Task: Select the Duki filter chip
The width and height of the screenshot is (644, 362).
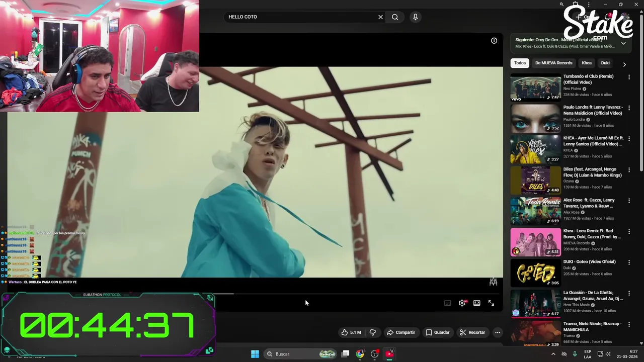Action: tap(605, 63)
